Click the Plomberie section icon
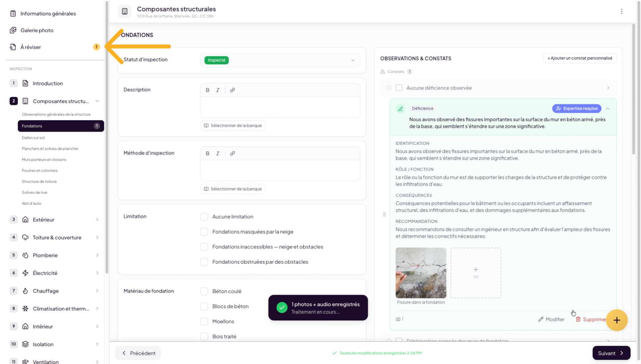This screenshot has width=641, height=364. (x=25, y=255)
